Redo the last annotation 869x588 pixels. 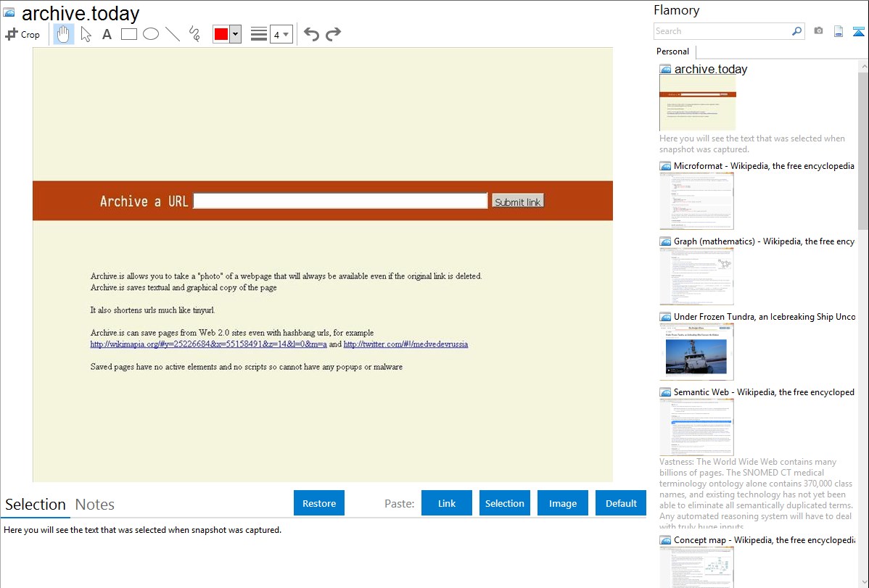point(333,34)
